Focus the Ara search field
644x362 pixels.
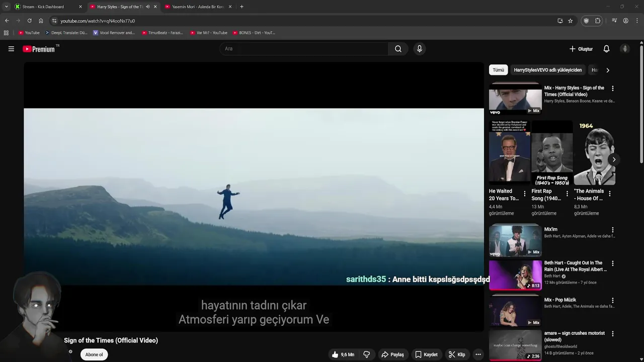pyautogui.click(x=304, y=49)
